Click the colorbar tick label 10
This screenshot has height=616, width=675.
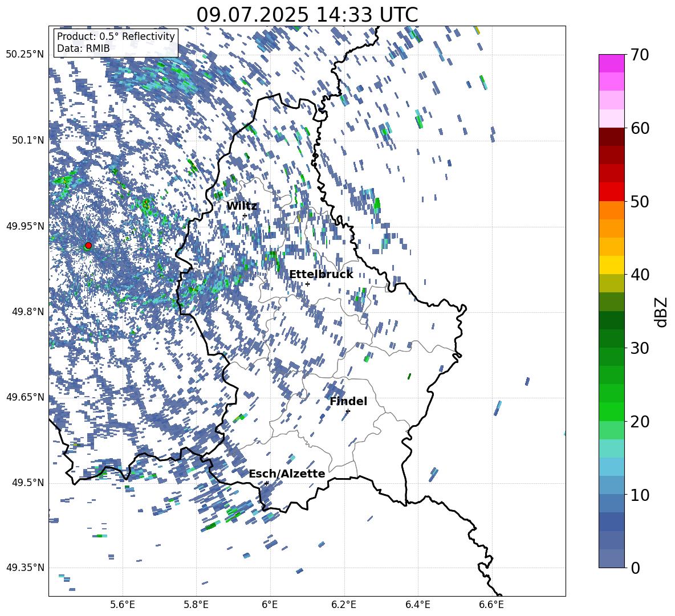[640, 495]
